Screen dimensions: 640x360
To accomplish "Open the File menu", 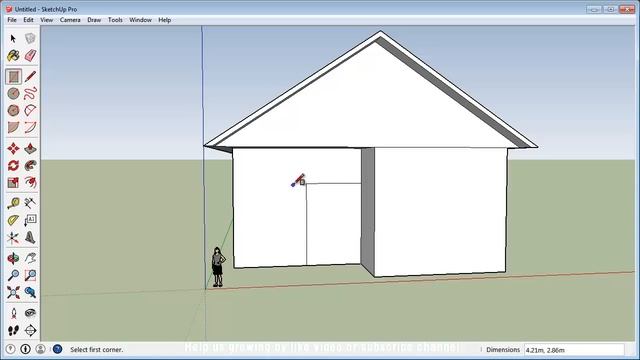I will point(12,20).
